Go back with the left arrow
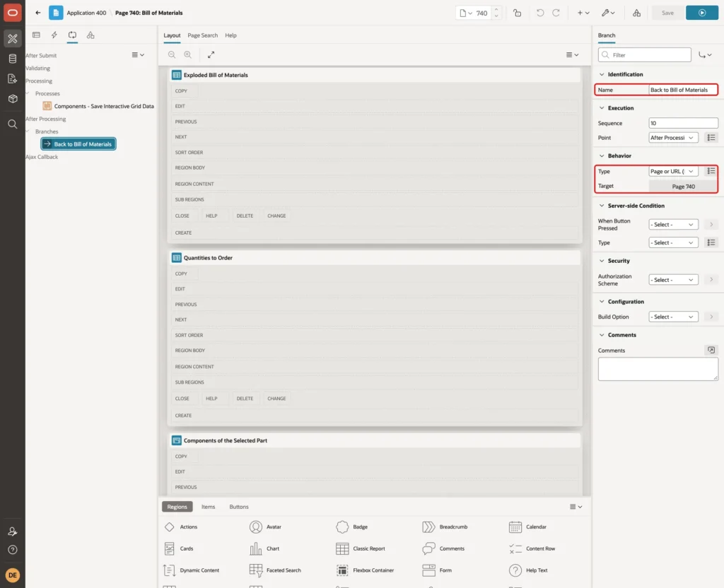Screen dimensions: 724x588 pos(38,13)
